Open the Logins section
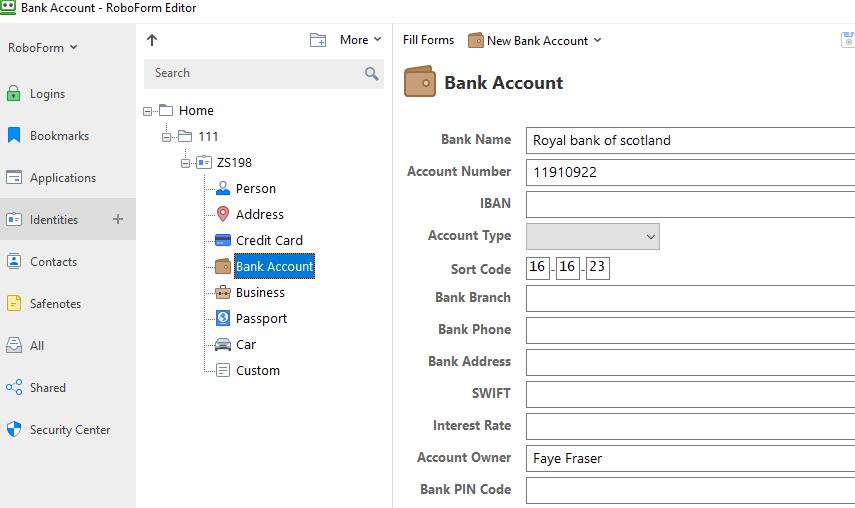This screenshot has width=855, height=508. [x=47, y=94]
